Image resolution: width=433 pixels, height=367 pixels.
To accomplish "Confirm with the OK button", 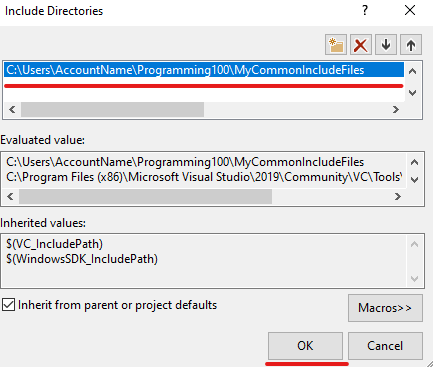I will pos(305,346).
